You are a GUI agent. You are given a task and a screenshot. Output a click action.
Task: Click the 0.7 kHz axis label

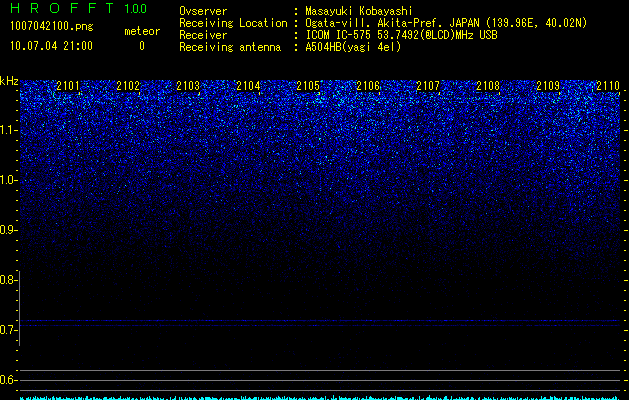click(8, 330)
